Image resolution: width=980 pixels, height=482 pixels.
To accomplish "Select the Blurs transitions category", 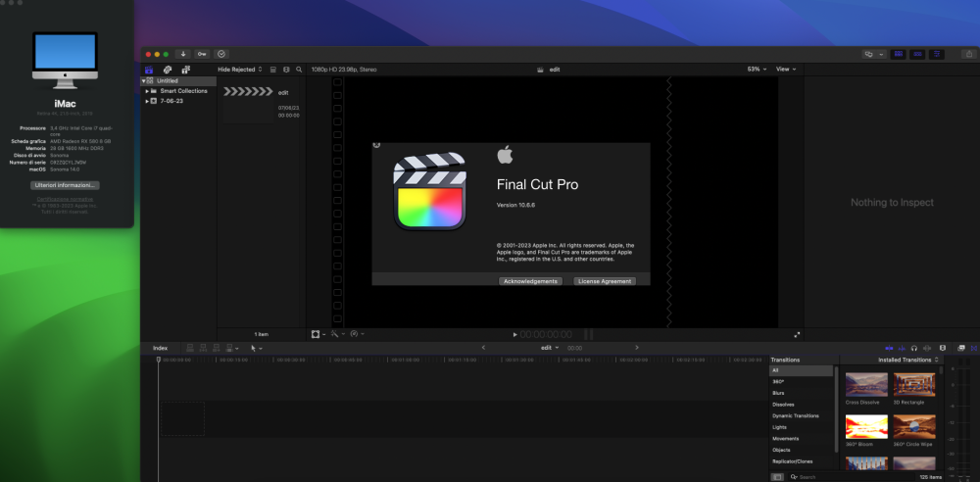I will pos(802,393).
